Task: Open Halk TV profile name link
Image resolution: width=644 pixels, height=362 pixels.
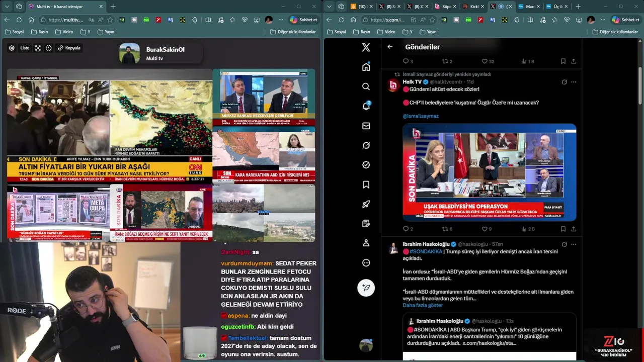Action: click(x=412, y=82)
